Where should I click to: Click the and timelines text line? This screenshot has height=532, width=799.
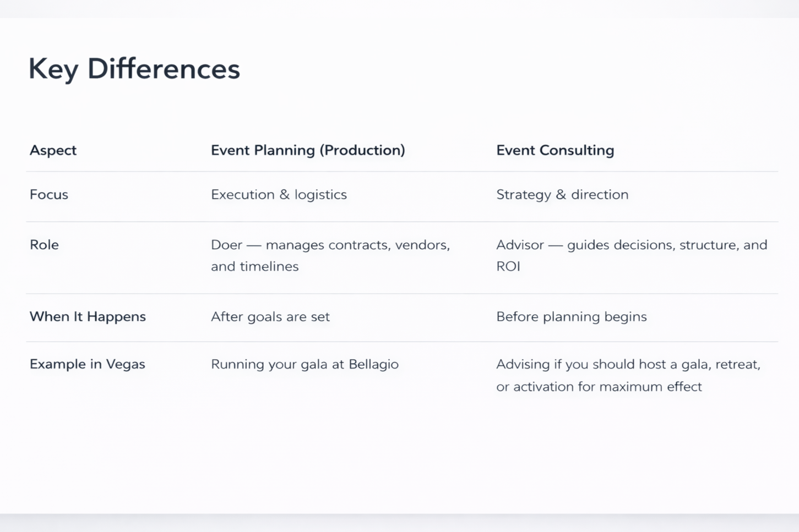click(x=255, y=267)
